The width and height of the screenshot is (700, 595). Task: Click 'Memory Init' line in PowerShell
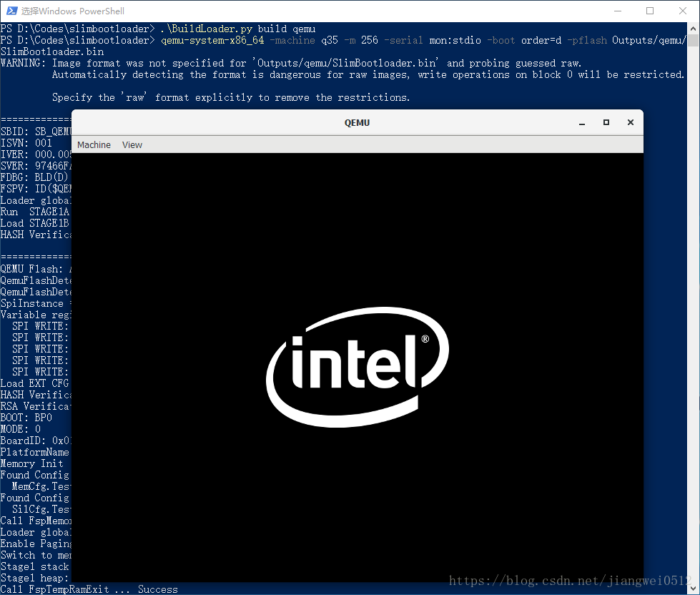coord(32,463)
